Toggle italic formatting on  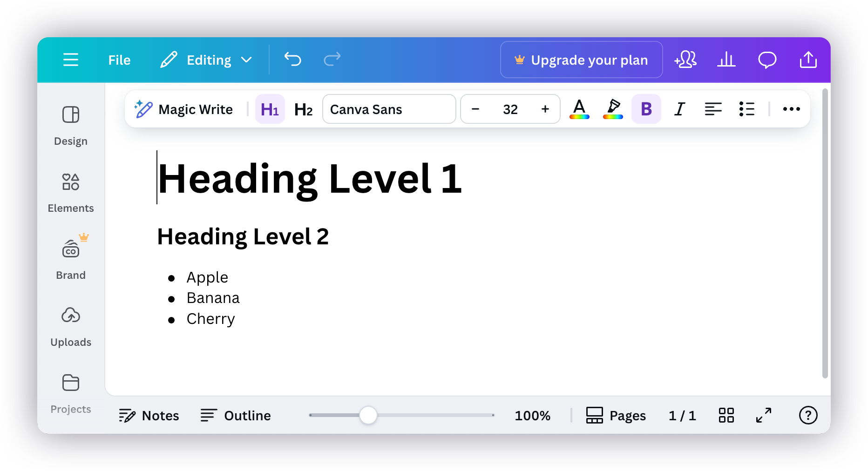679,109
